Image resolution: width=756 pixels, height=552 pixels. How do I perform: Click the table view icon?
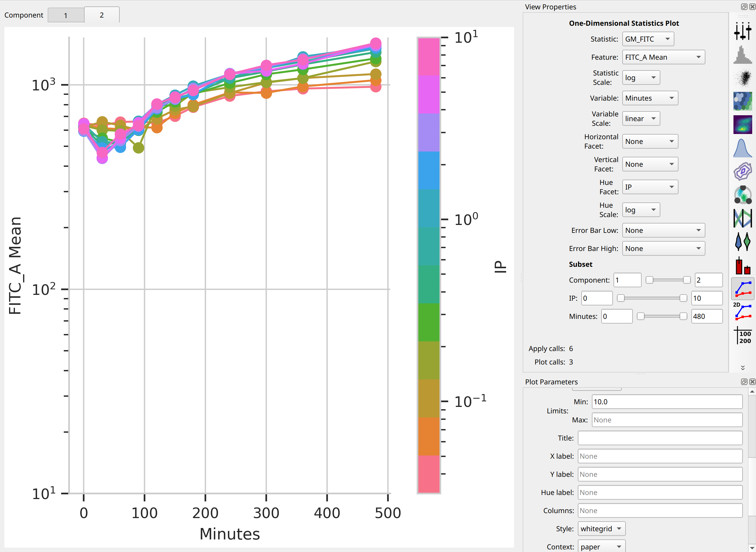(x=742, y=335)
